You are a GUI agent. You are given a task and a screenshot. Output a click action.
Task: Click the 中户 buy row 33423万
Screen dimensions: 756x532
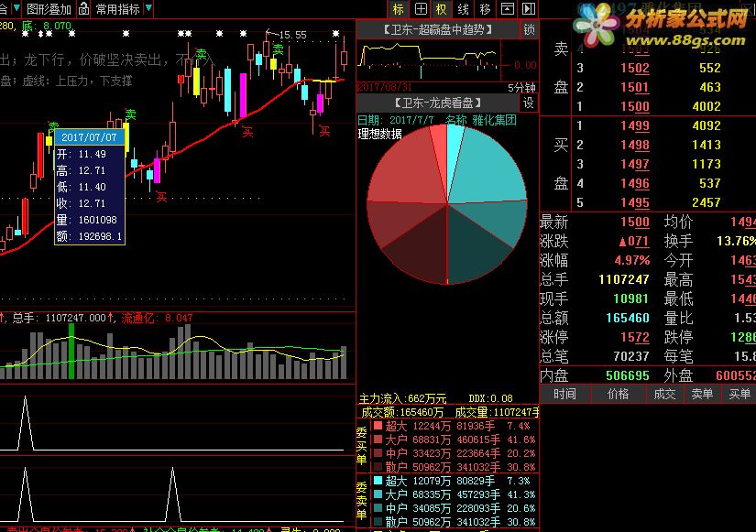pos(455,453)
